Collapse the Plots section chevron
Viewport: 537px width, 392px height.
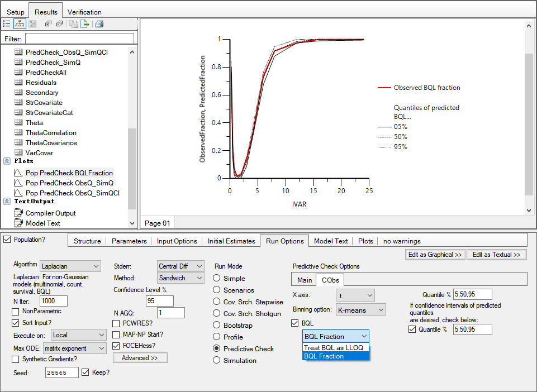tap(7, 161)
